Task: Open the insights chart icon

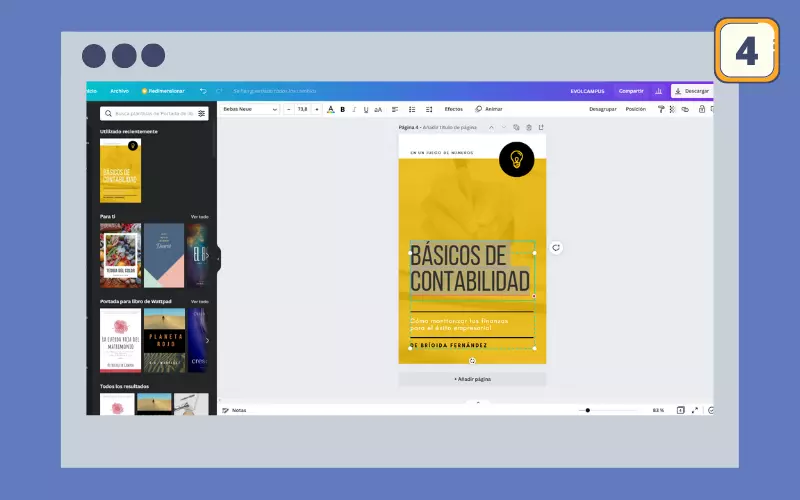Action: (x=659, y=91)
